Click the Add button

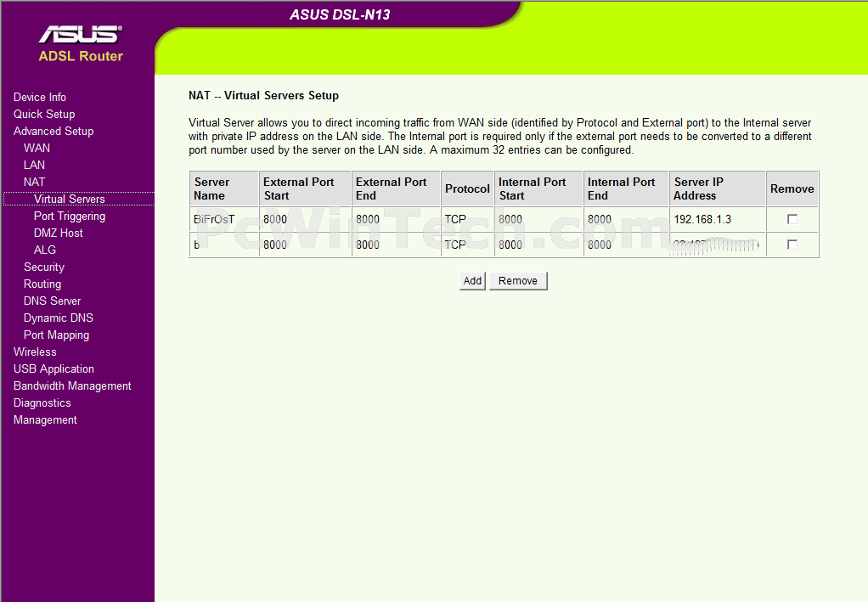[472, 280]
